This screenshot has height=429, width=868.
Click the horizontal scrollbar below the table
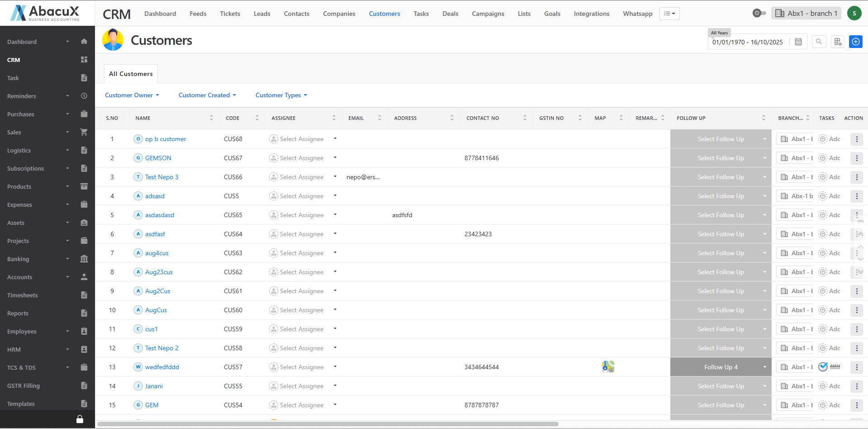(328, 424)
